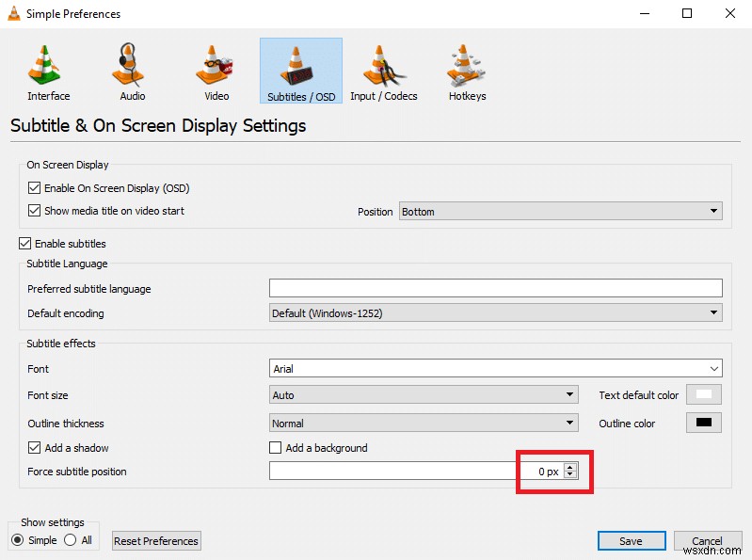Enable the Add a background checkbox
Screen dimensions: 752x560
[275, 448]
